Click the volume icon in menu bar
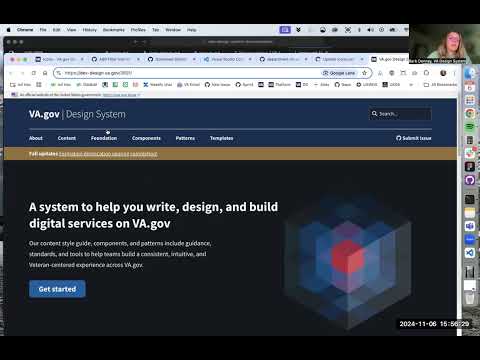The image size is (480, 360). (x=370, y=30)
